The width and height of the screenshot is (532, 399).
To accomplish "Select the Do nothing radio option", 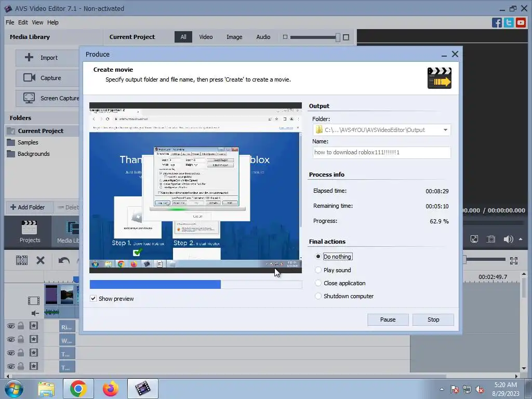I will pos(318,257).
